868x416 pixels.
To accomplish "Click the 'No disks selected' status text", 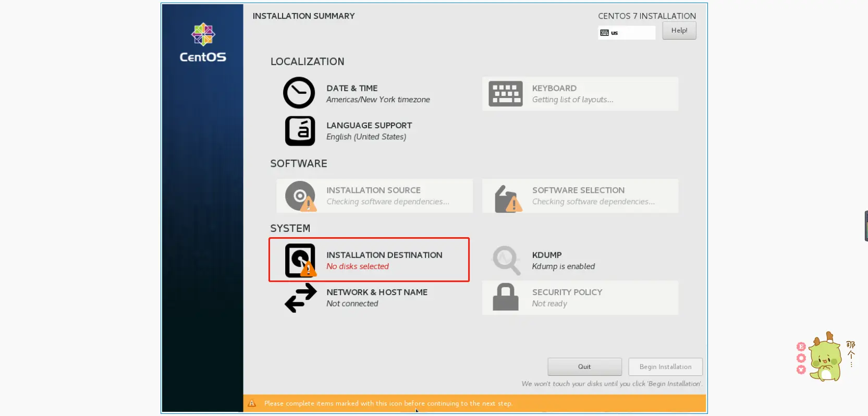I will [358, 266].
